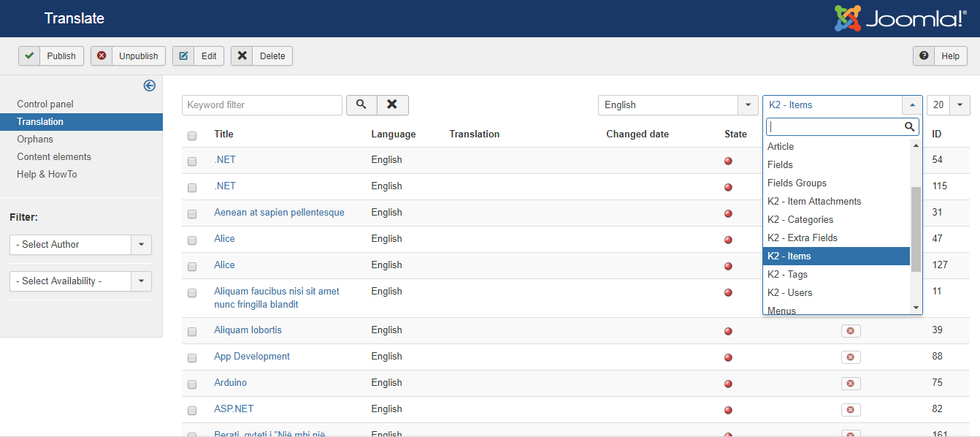Click the red State dot for Alice with ID 47

pos(728,240)
